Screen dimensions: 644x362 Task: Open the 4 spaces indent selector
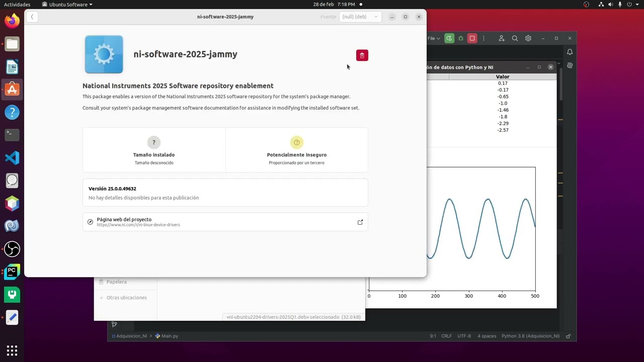click(487, 336)
